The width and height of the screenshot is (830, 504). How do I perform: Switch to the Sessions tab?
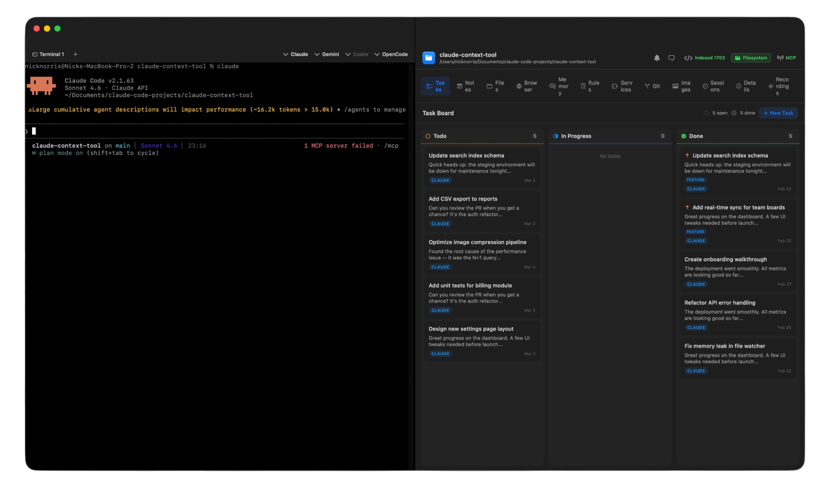714,86
